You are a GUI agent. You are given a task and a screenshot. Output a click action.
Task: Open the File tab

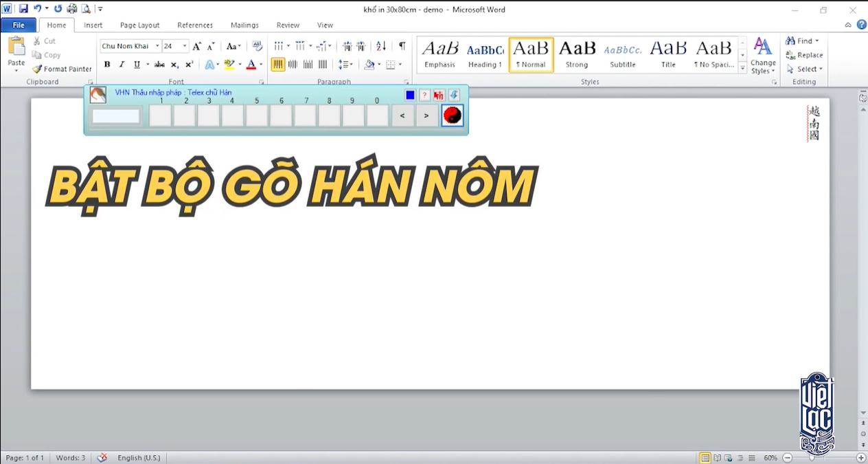pyautogui.click(x=19, y=25)
